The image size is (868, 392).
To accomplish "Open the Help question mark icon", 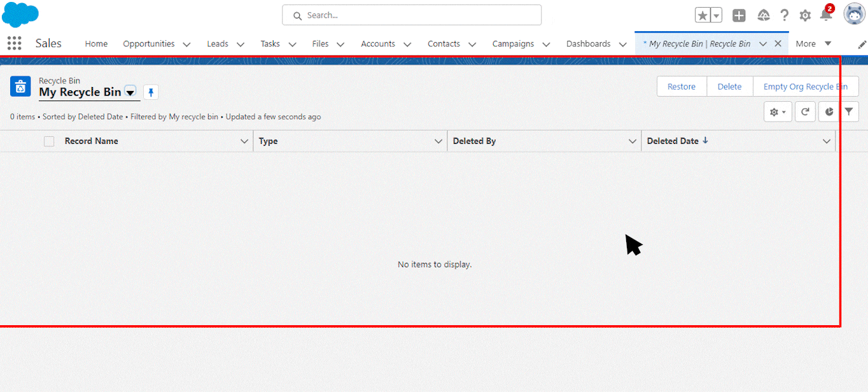I will pos(785,15).
